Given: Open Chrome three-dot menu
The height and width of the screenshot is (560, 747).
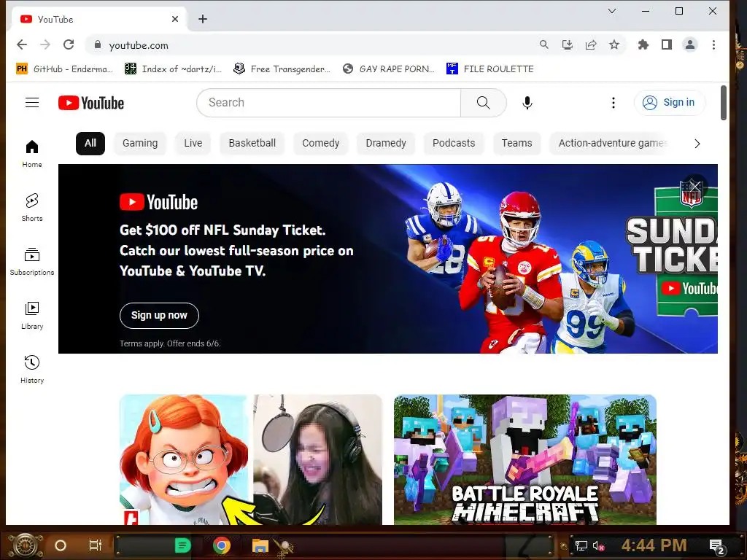Looking at the screenshot, I should (713, 44).
